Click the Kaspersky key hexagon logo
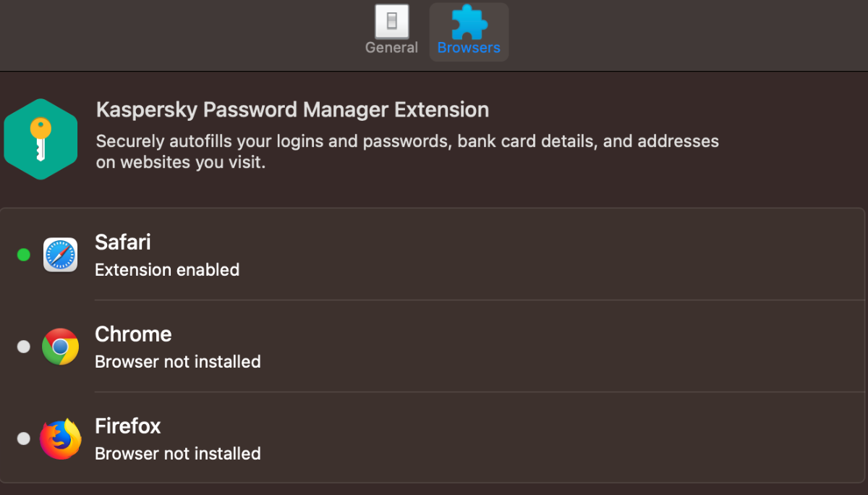 pos(41,139)
